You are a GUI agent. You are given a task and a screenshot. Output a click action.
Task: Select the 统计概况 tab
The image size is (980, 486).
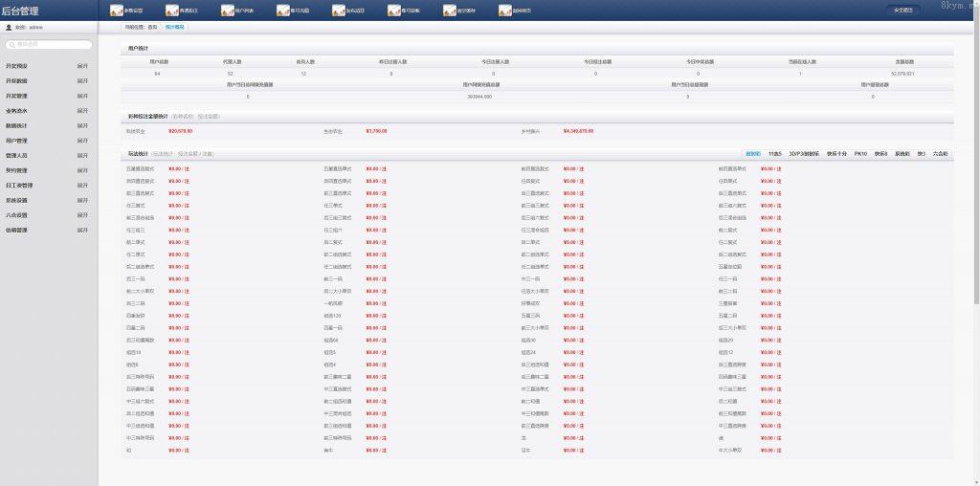click(175, 27)
